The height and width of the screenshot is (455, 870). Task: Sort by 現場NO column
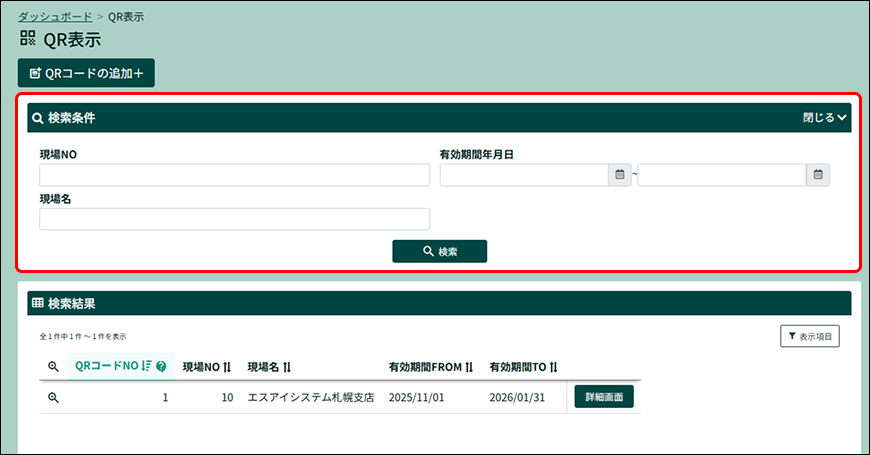click(206, 367)
